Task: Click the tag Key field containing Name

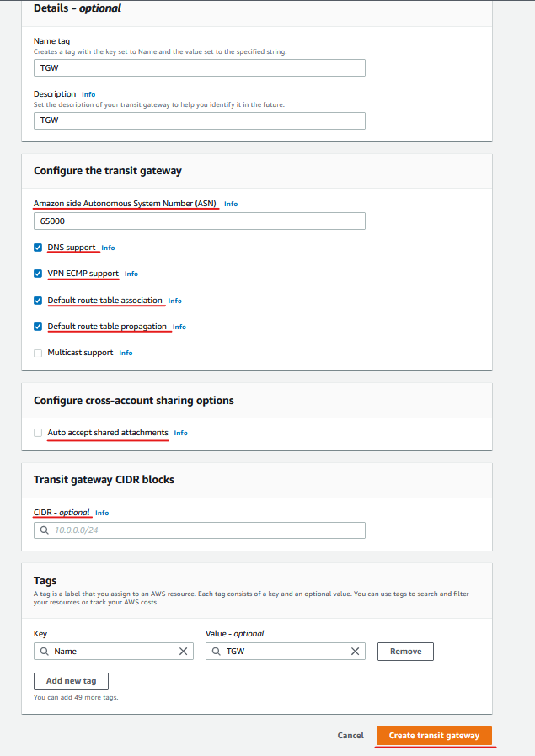Action: [x=114, y=652]
